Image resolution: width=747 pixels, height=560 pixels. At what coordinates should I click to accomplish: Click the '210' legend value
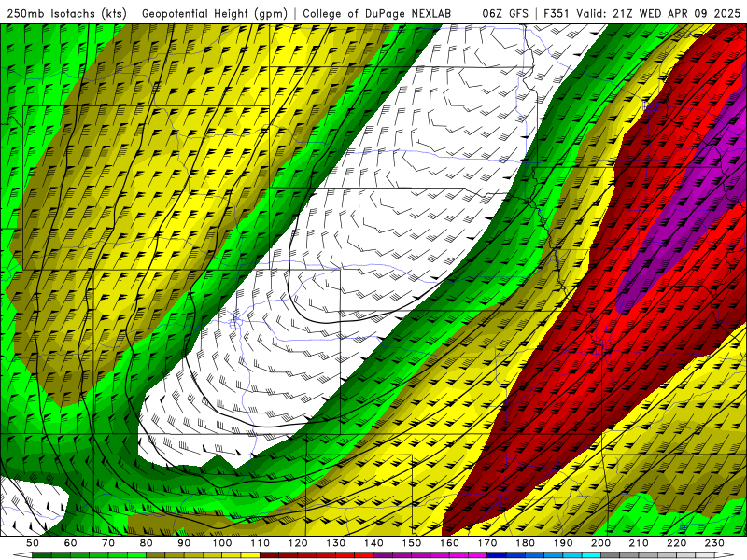click(639, 543)
